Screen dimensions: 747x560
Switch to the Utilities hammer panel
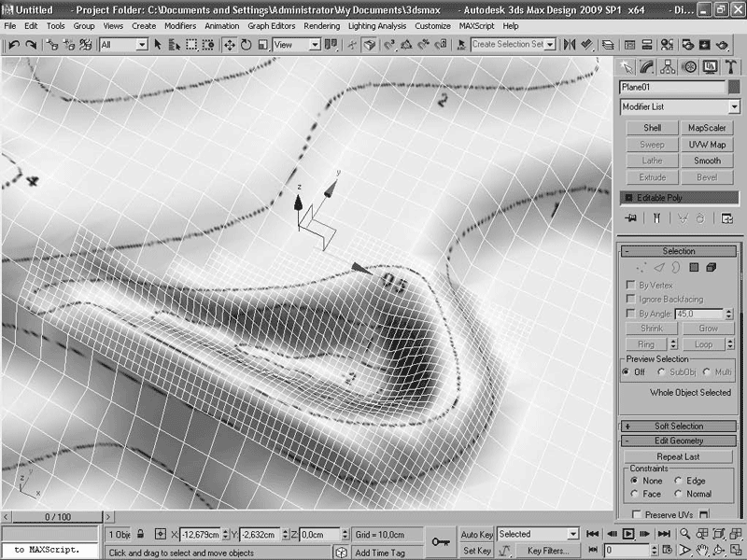pos(731,67)
